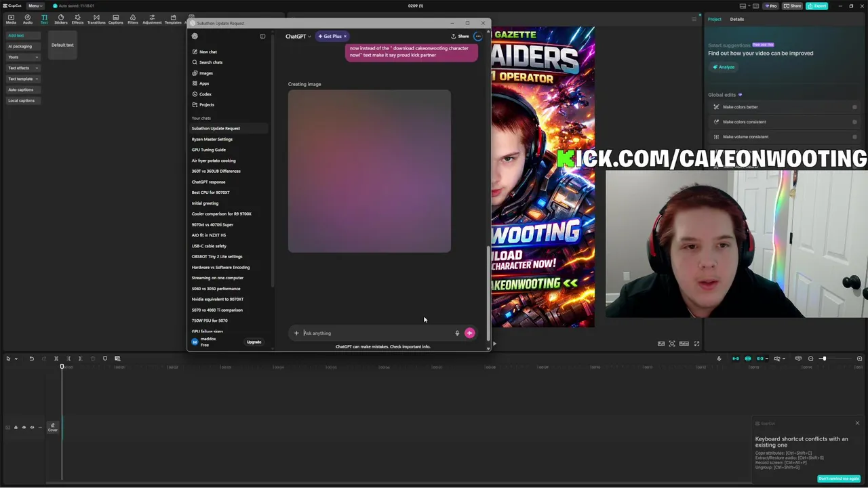Click the Pro button in CapCut

click(x=771, y=6)
